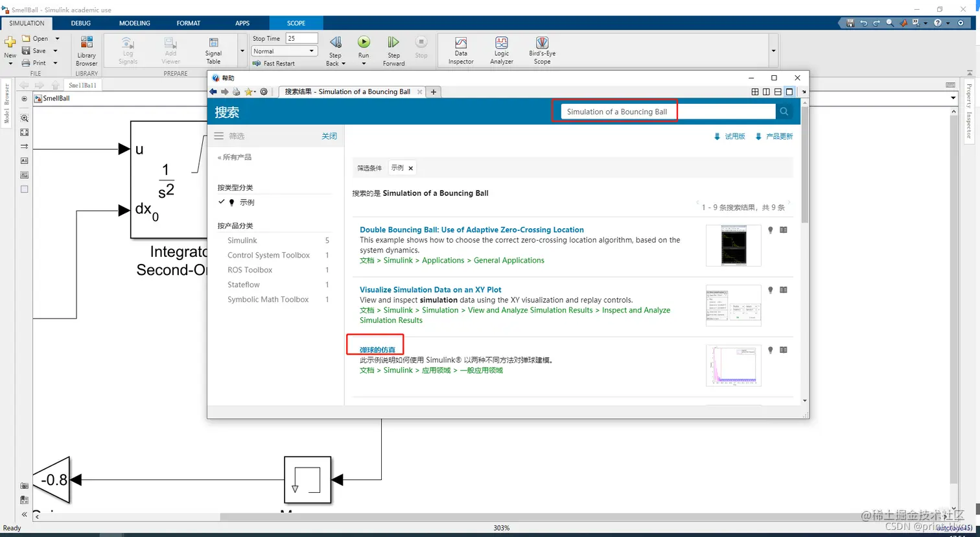Expand the Review Results gallery arrow
The width and height of the screenshot is (980, 537).
[773, 51]
